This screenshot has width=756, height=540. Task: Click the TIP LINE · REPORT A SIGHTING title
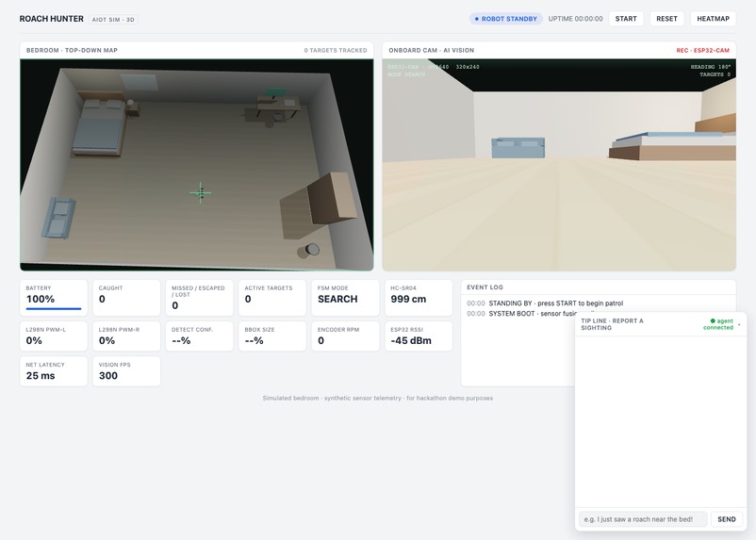click(612, 324)
